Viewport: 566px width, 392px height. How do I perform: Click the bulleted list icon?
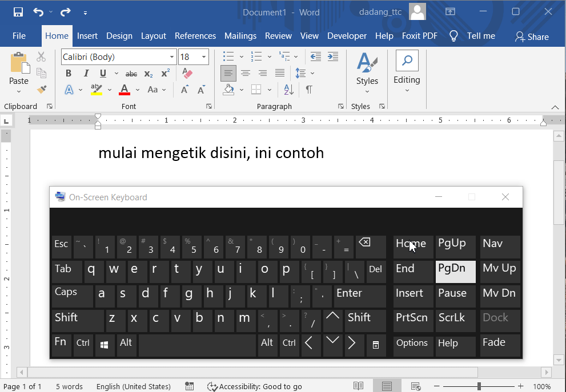229,56
